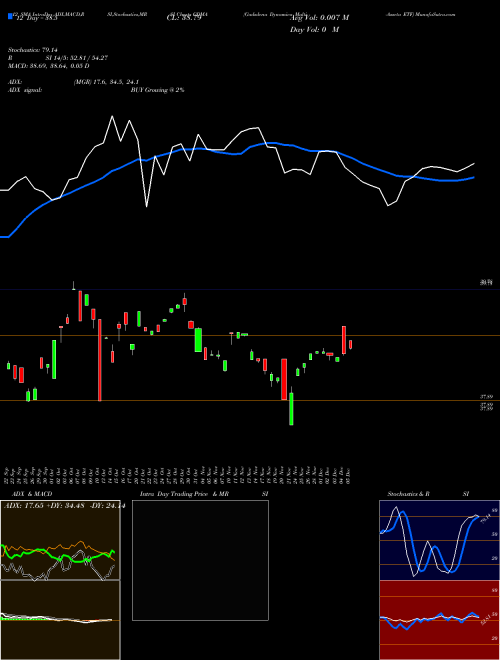Click the 'Stochastics: 79.14' reading
The width and height of the screenshot is (500, 660).
pos(32,50)
